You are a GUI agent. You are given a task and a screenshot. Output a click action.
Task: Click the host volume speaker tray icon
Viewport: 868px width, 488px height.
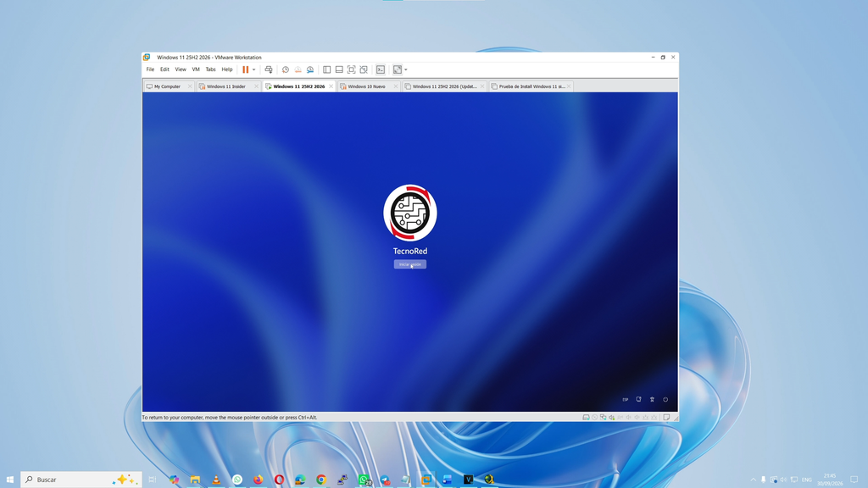784,480
